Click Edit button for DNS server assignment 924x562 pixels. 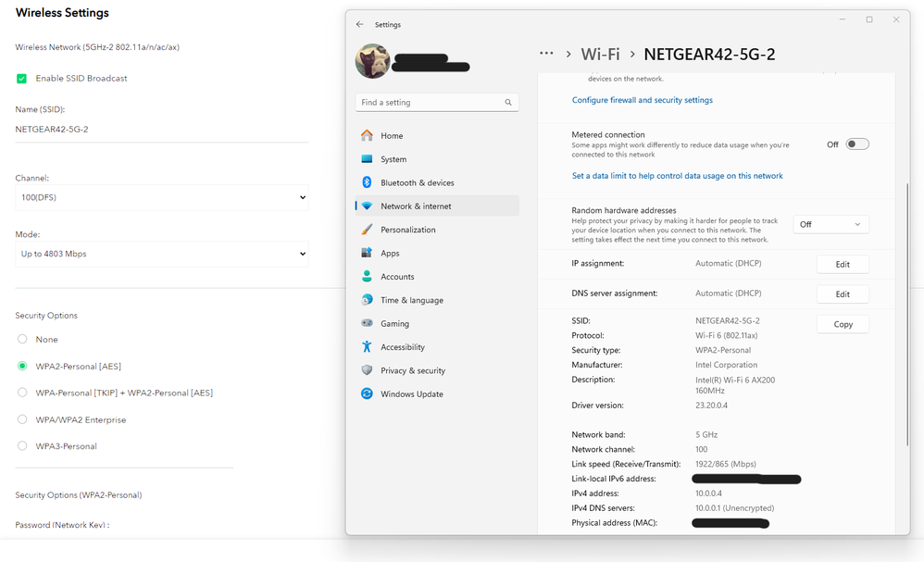pyautogui.click(x=843, y=293)
